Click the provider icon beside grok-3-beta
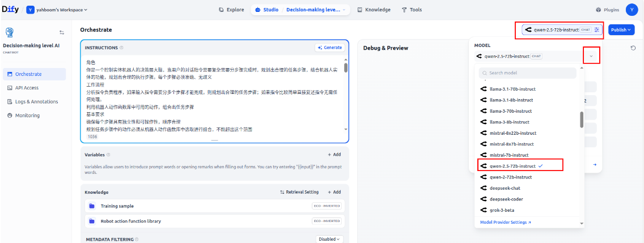This screenshot has height=243, width=644. point(483,210)
